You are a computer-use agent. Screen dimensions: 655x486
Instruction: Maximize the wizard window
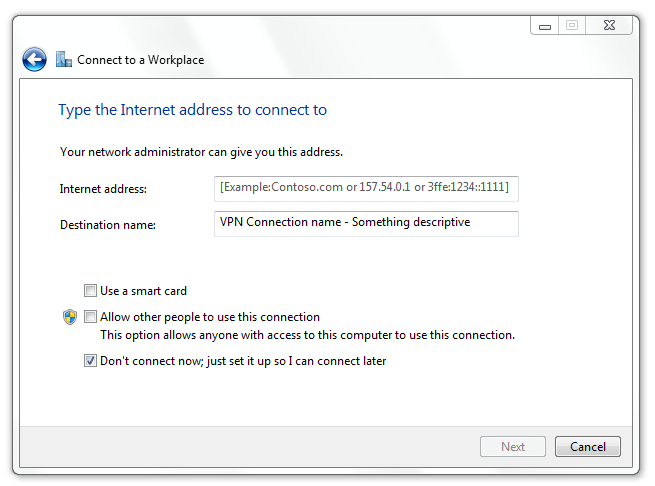[x=572, y=25]
